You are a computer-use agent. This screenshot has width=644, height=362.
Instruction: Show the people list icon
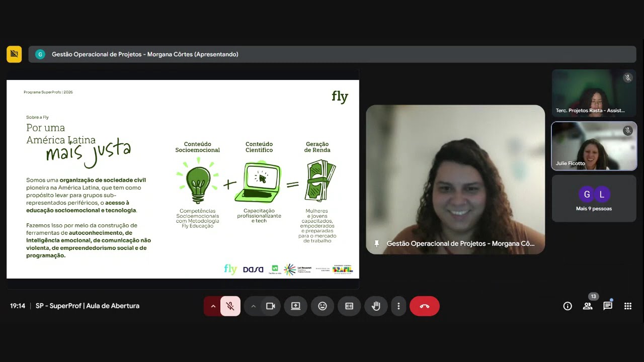588,306
